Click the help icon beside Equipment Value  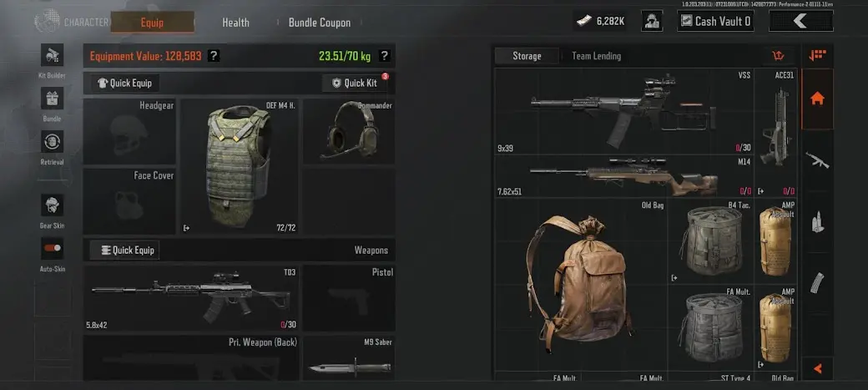(214, 56)
